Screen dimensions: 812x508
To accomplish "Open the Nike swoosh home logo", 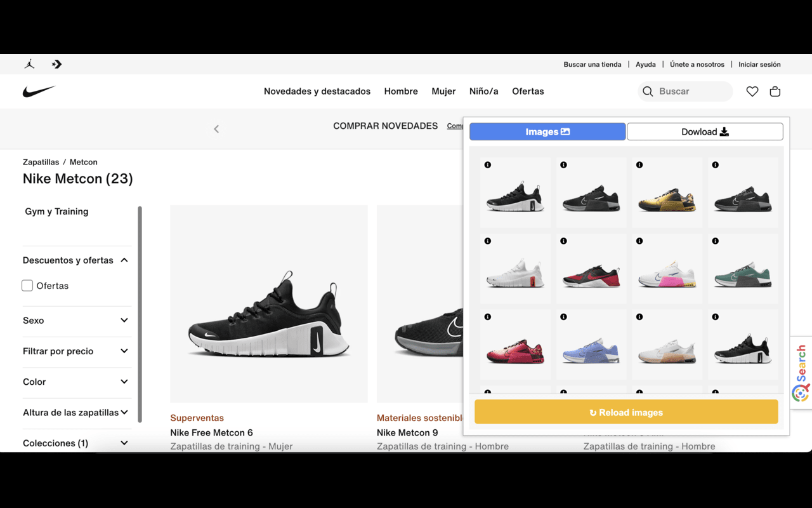I will click(x=39, y=91).
